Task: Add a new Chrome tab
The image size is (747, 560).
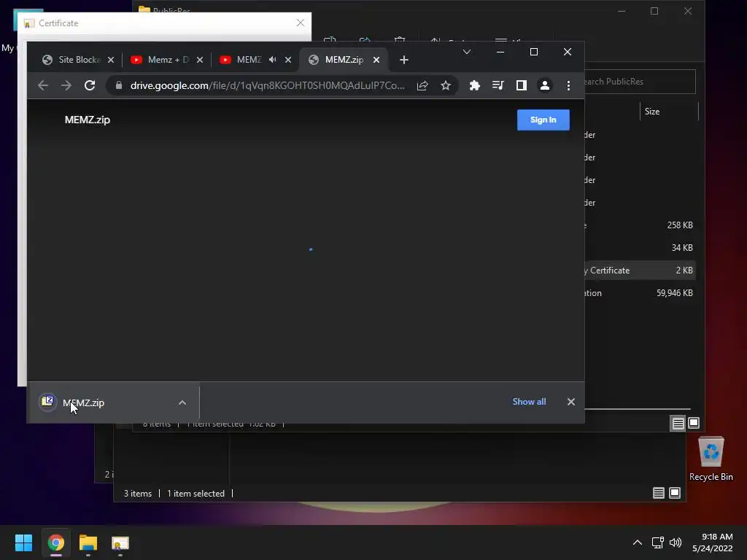Action: click(404, 60)
